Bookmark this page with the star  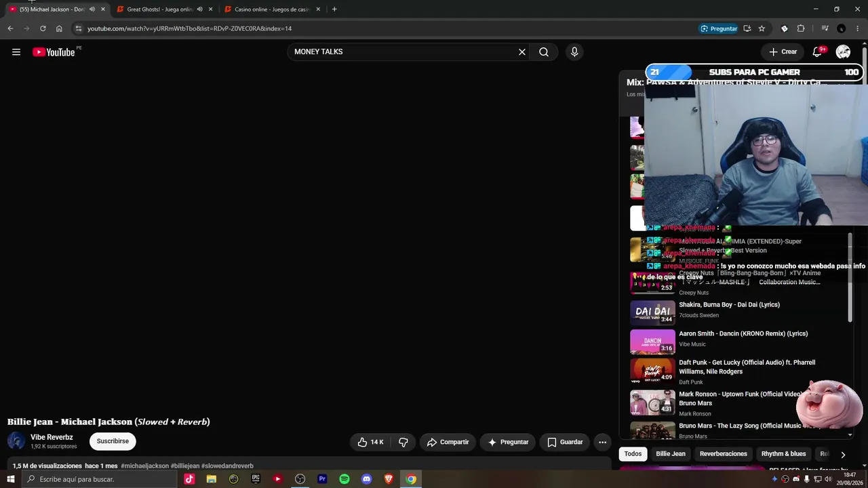pos(762,28)
